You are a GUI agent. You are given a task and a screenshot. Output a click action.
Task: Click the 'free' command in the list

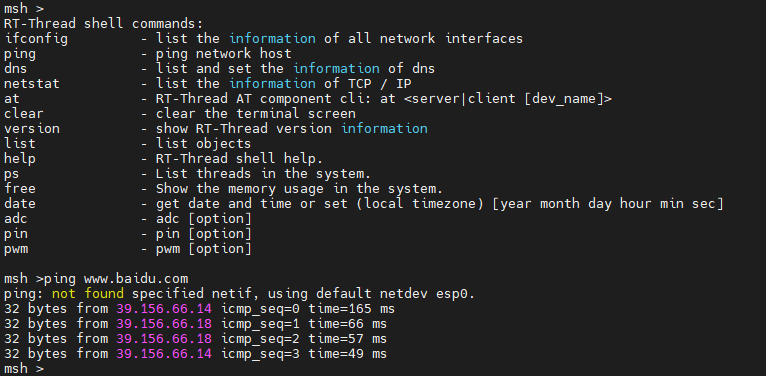(20, 188)
